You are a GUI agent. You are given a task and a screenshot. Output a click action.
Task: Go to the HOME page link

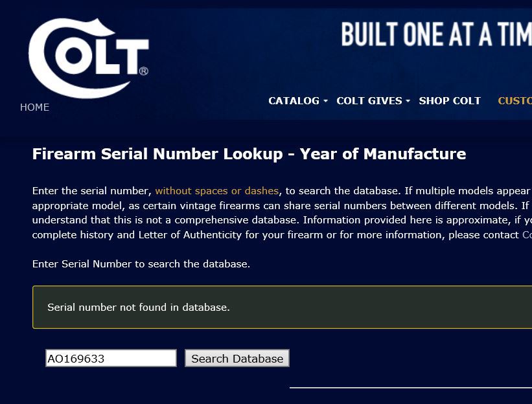34,107
